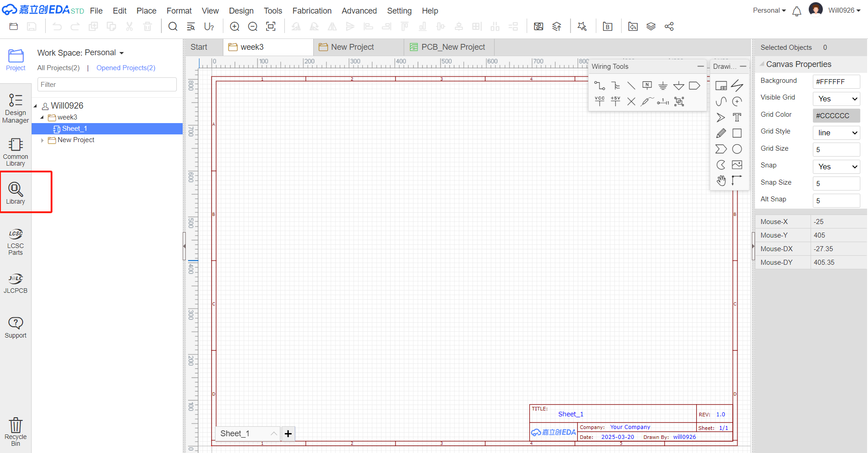Image resolution: width=868 pixels, height=453 pixels.
Task: Select the Wire tool in Wiring Tools
Action: 599,86
